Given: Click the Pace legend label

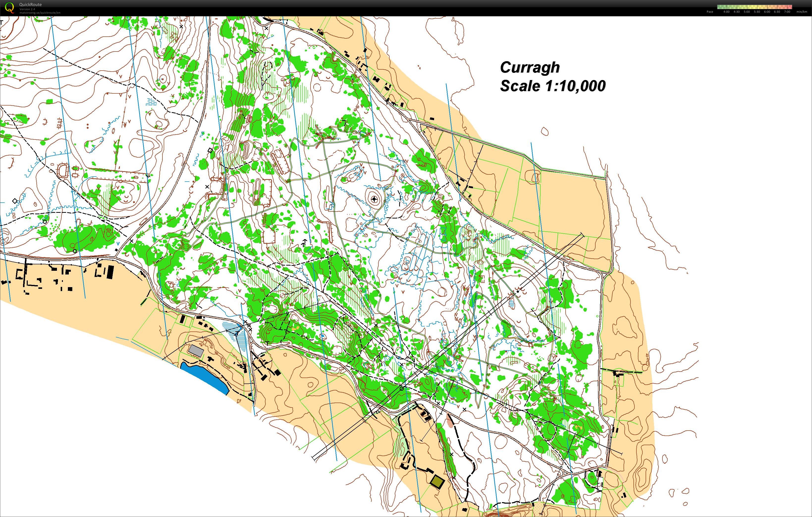Looking at the screenshot, I should point(710,12).
